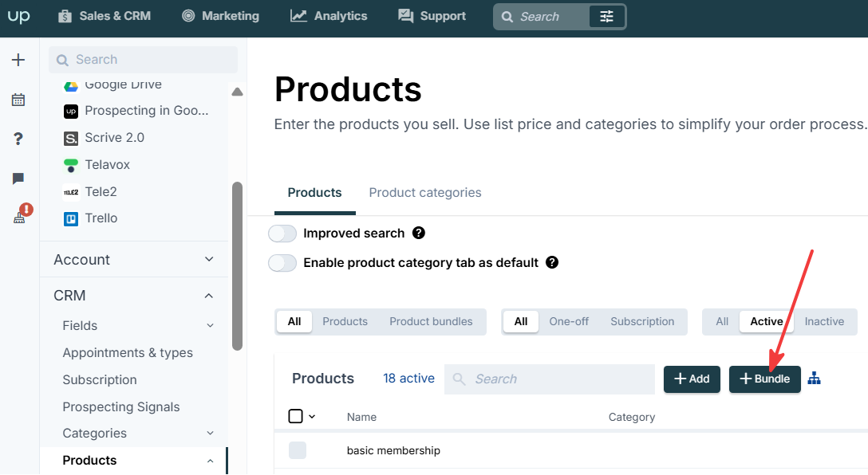Viewport: 868px width, 475px height.
Task: Open the bulk select dropdown arrow
Action: pos(312,417)
